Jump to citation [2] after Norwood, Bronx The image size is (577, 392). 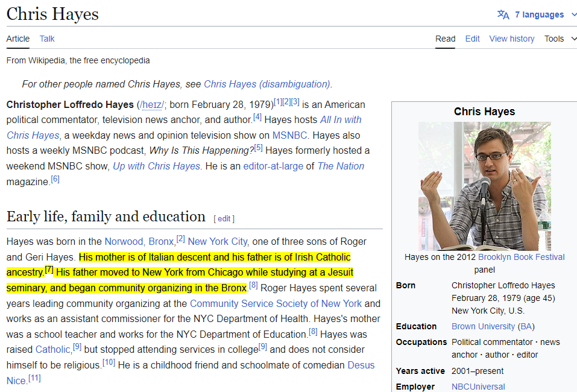[181, 238]
